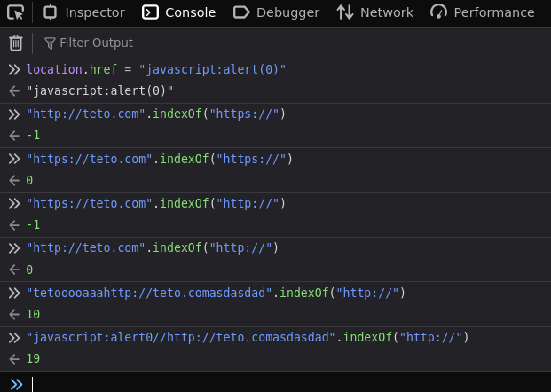Select the "http://teto.com".indexOf("https://") command
Screen dimensions: 551x392
tap(156, 114)
